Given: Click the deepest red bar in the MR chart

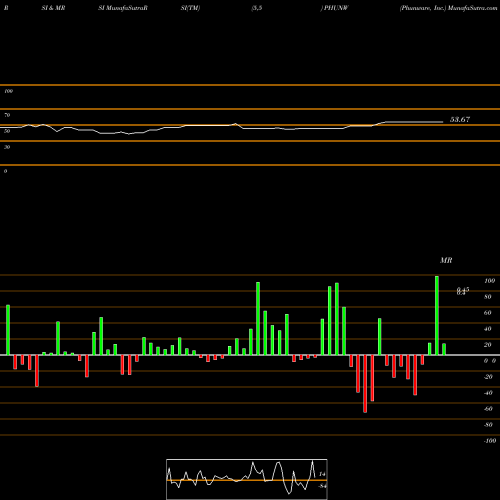Looking at the screenshot, I should (365, 384).
